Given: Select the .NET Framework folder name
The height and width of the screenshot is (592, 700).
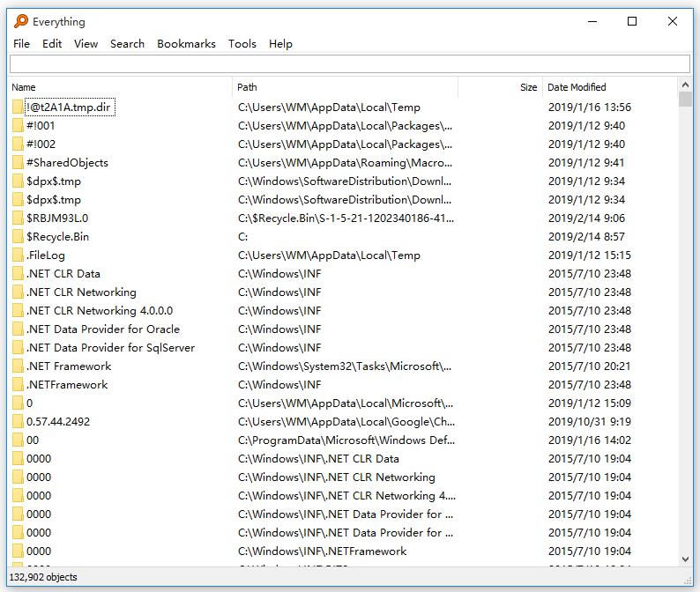Looking at the screenshot, I should pyautogui.click(x=68, y=366).
